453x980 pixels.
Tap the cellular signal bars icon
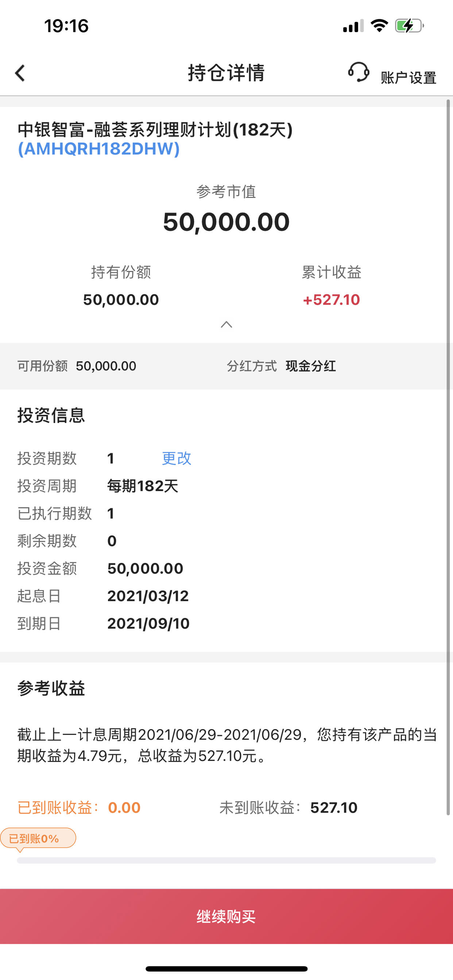click(353, 26)
